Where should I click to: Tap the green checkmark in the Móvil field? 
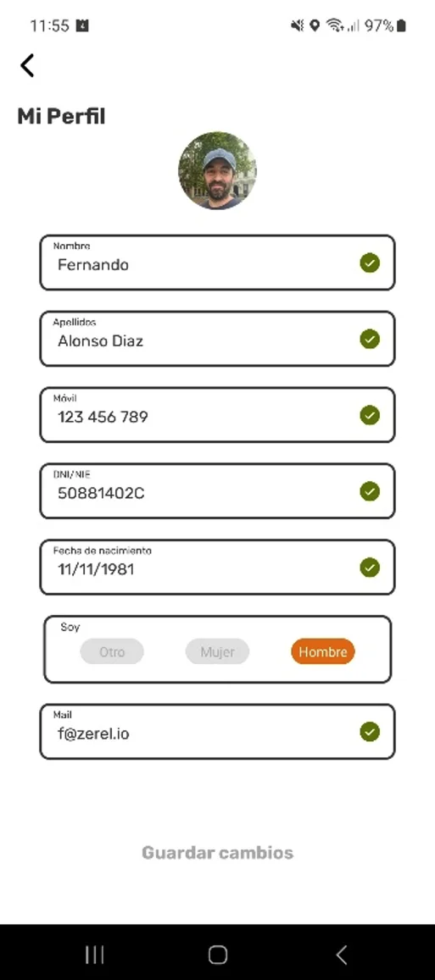click(370, 415)
